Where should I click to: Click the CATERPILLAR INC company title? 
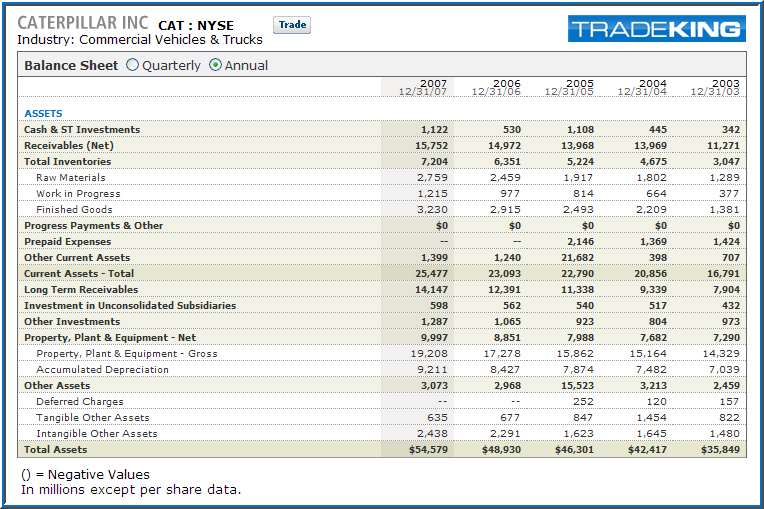click(83, 23)
